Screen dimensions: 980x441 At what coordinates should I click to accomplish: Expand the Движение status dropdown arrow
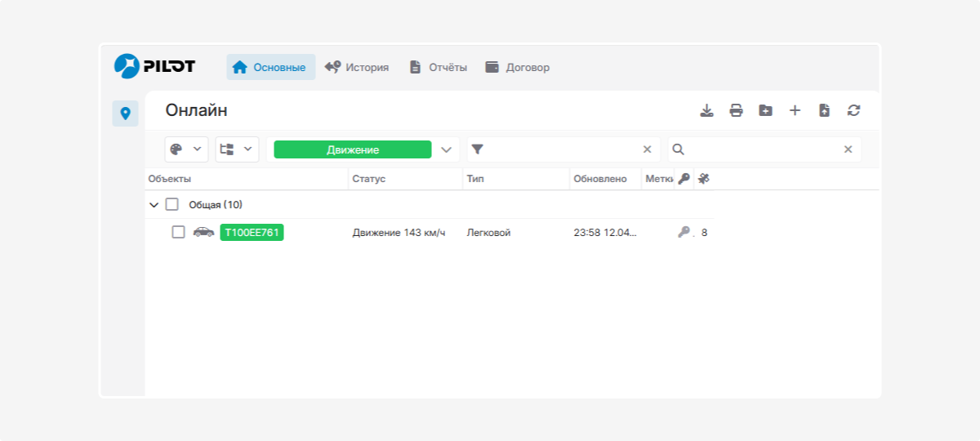[x=446, y=149]
